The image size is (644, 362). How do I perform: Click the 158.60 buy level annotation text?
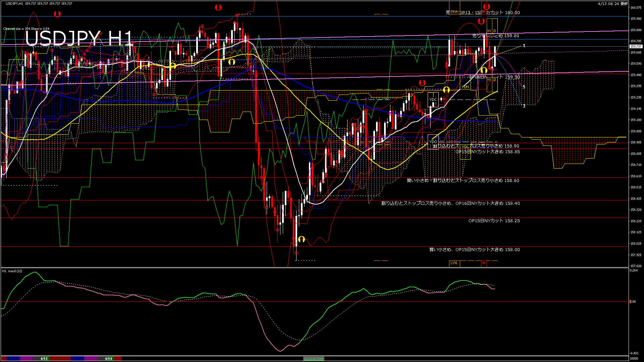click(x=463, y=181)
